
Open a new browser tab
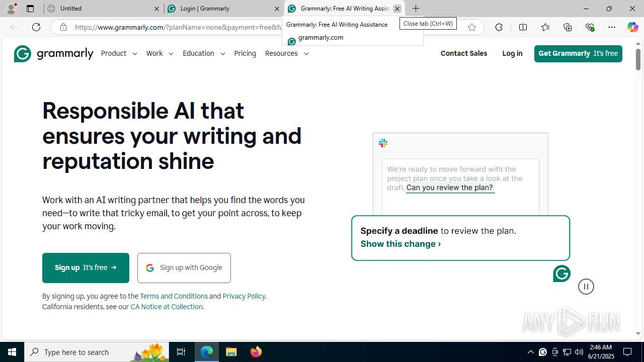(x=416, y=9)
